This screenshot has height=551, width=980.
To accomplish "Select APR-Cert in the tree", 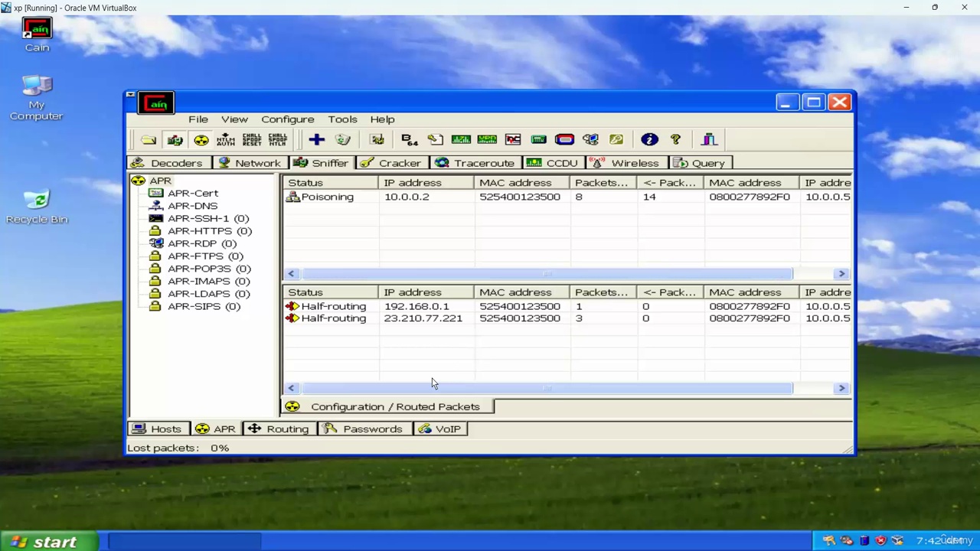I will pyautogui.click(x=193, y=194).
